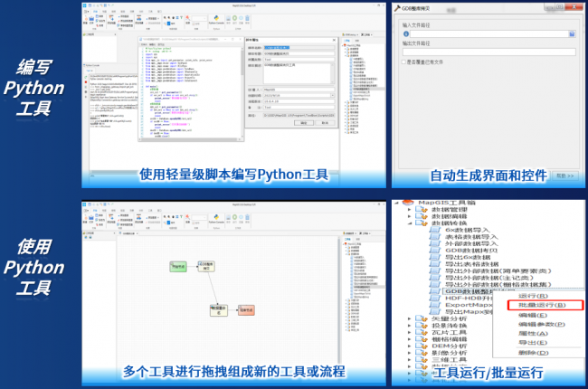Expand the 数据编辑 tree node arrow
The image size is (588, 389).
click(x=410, y=216)
